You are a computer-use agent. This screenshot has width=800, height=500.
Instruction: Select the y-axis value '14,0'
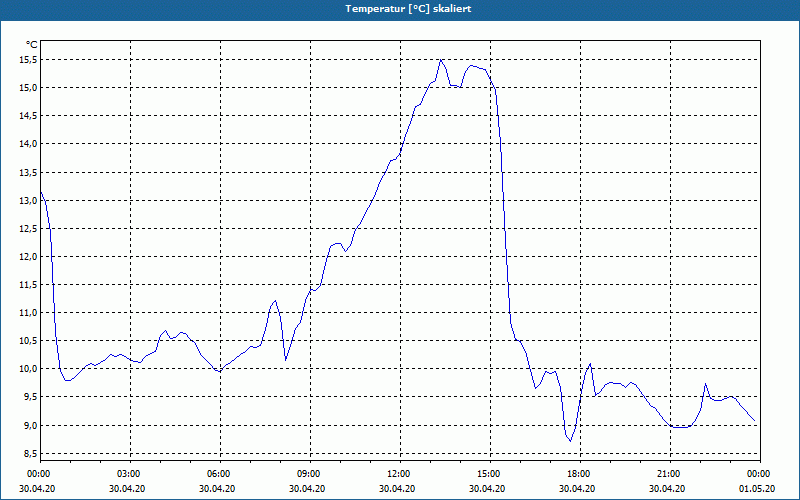coord(29,144)
